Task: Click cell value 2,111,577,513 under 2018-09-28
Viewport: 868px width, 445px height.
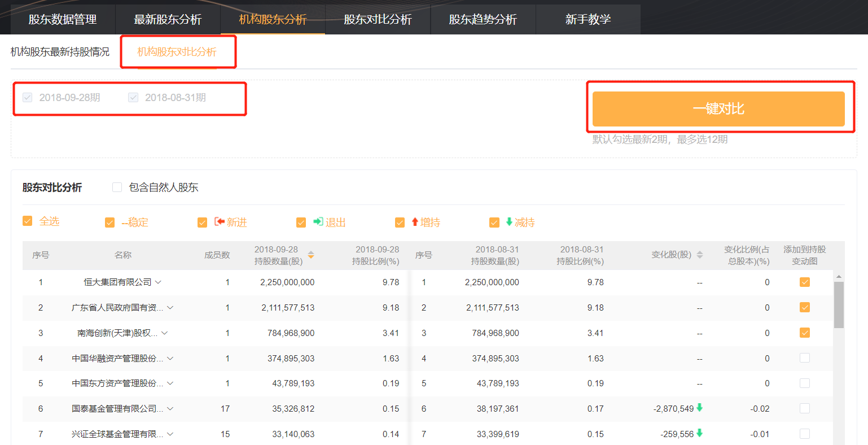Action: pyautogui.click(x=288, y=308)
